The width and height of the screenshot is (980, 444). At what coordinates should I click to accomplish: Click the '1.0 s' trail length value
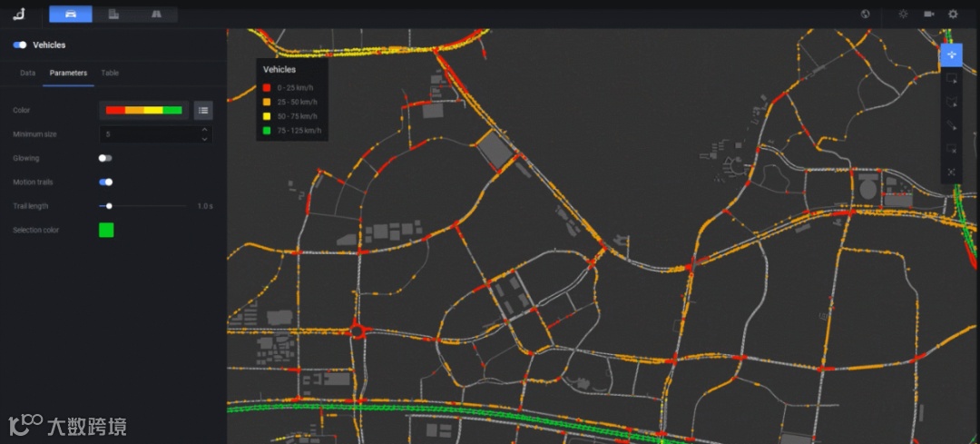(x=205, y=206)
